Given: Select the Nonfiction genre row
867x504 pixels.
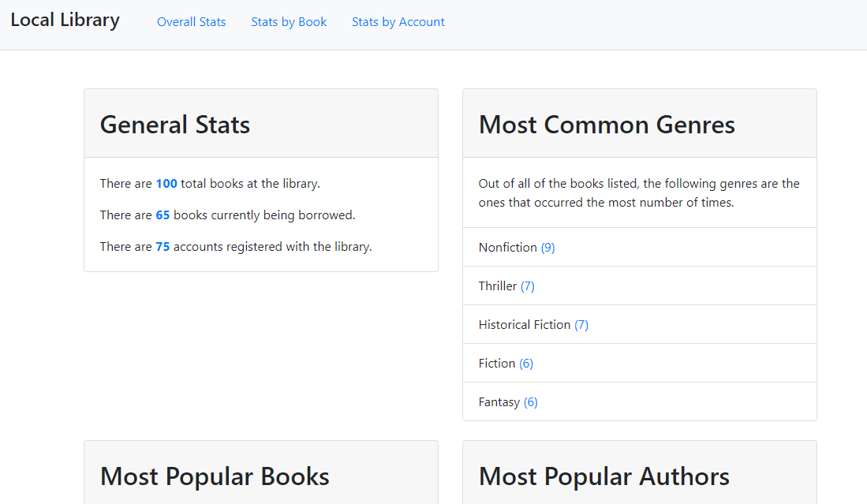Looking at the screenshot, I should pos(639,247).
